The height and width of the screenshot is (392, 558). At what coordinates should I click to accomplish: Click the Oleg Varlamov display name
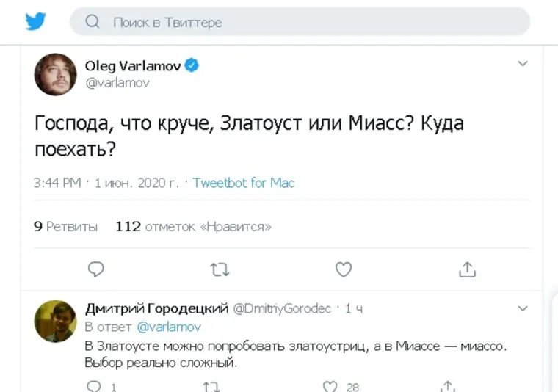(x=133, y=66)
